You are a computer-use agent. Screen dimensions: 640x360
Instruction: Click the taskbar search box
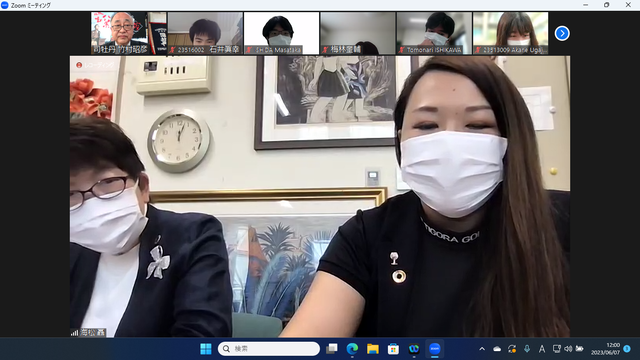269,349
